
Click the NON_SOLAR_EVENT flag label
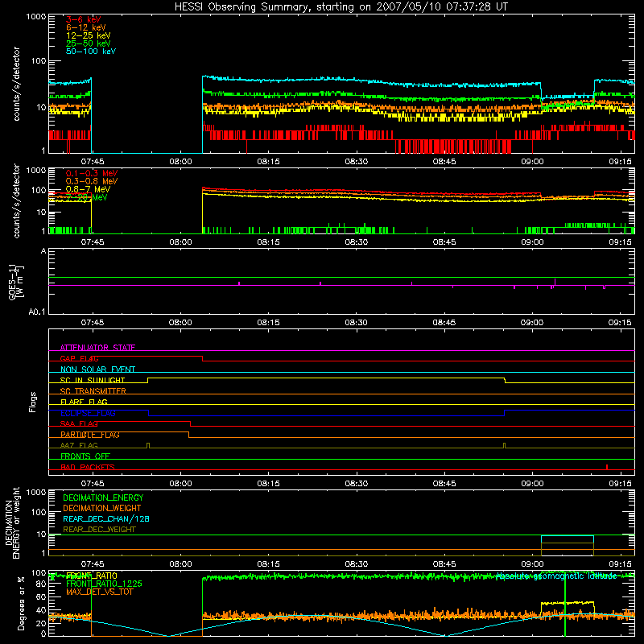tap(97, 369)
